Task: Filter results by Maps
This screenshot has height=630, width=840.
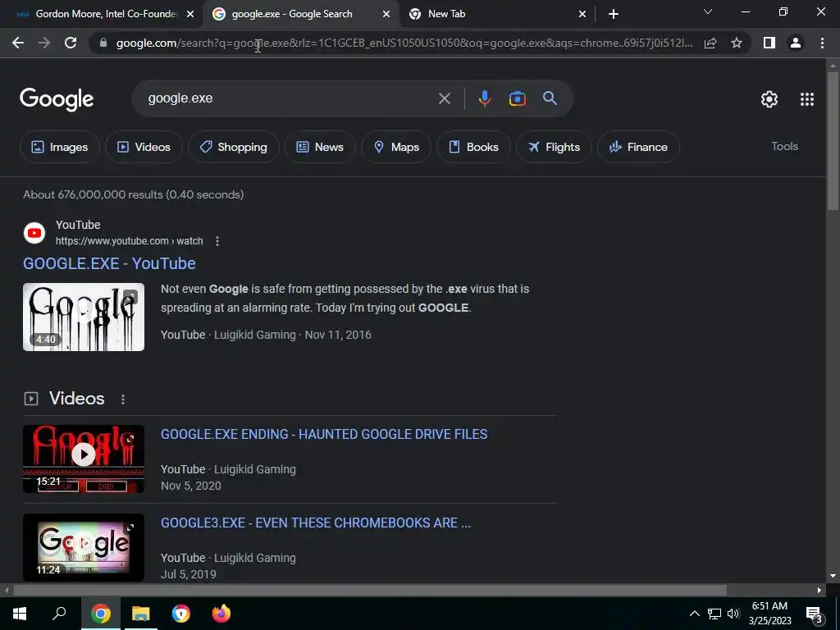Action: 396,147
